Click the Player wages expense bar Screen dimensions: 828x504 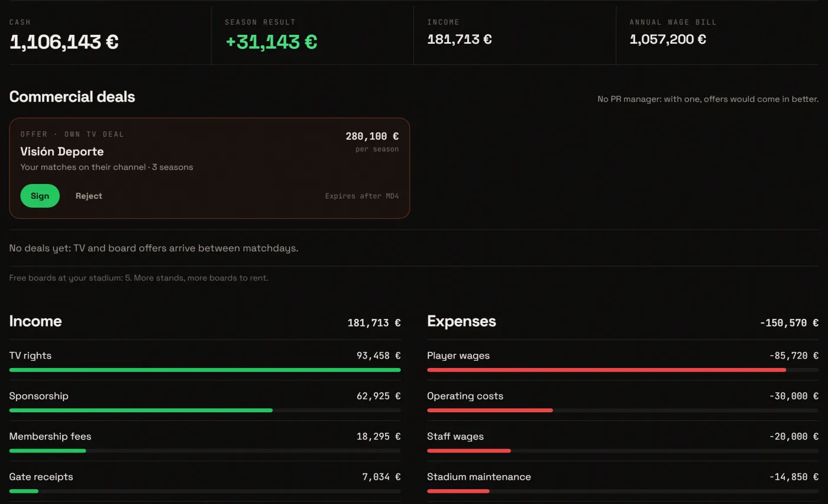(x=623, y=370)
